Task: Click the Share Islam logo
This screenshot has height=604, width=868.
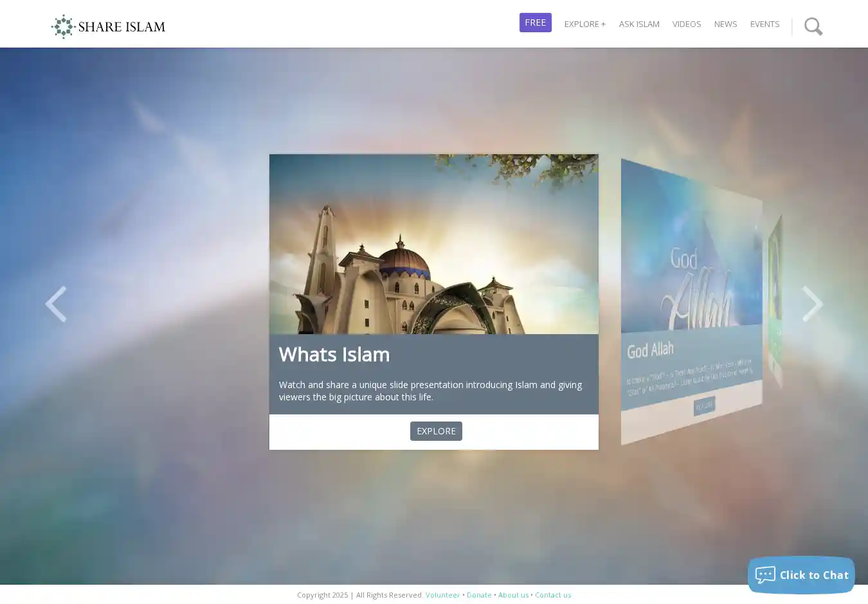Action: 108,26
